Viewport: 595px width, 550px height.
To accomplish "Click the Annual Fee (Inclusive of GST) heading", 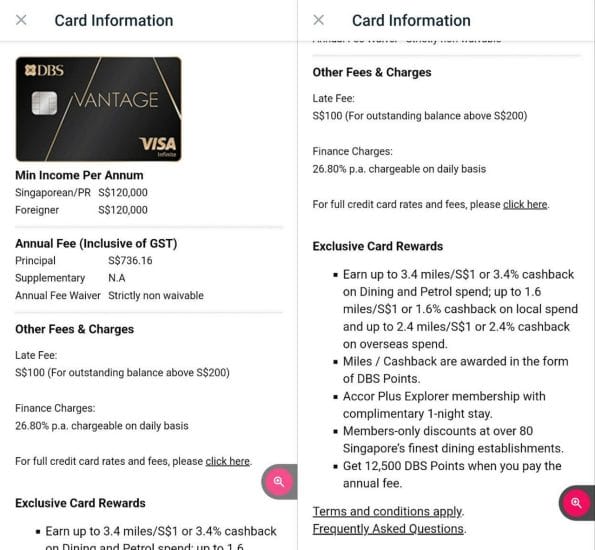I will 96,243.
